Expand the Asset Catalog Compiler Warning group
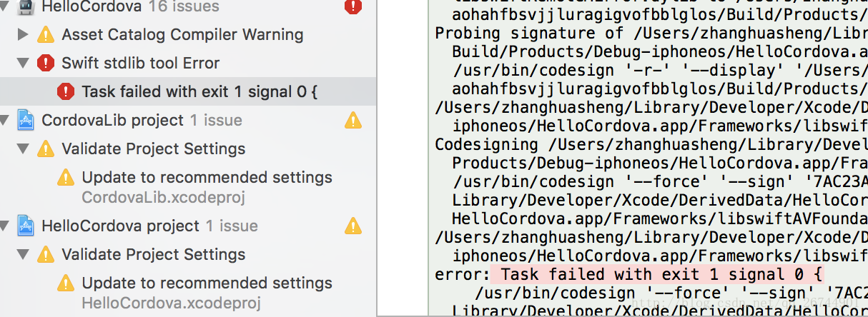 click(23, 34)
